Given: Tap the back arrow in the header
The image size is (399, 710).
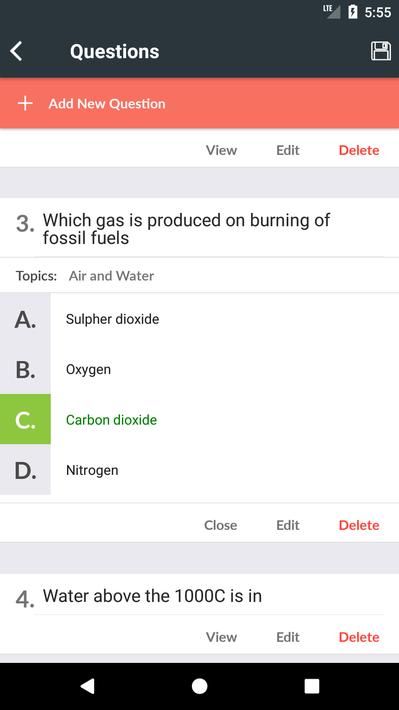Looking at the screenshot, I should [x=16, y=51].
